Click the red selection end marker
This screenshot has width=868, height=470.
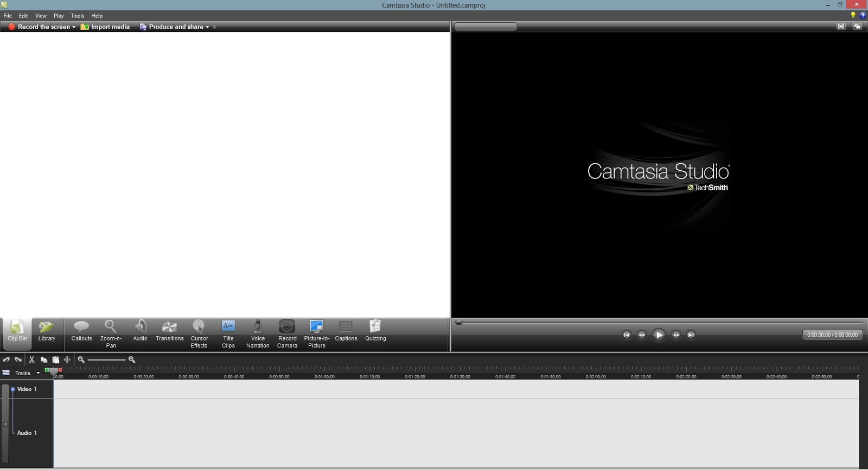pos(60,370)
